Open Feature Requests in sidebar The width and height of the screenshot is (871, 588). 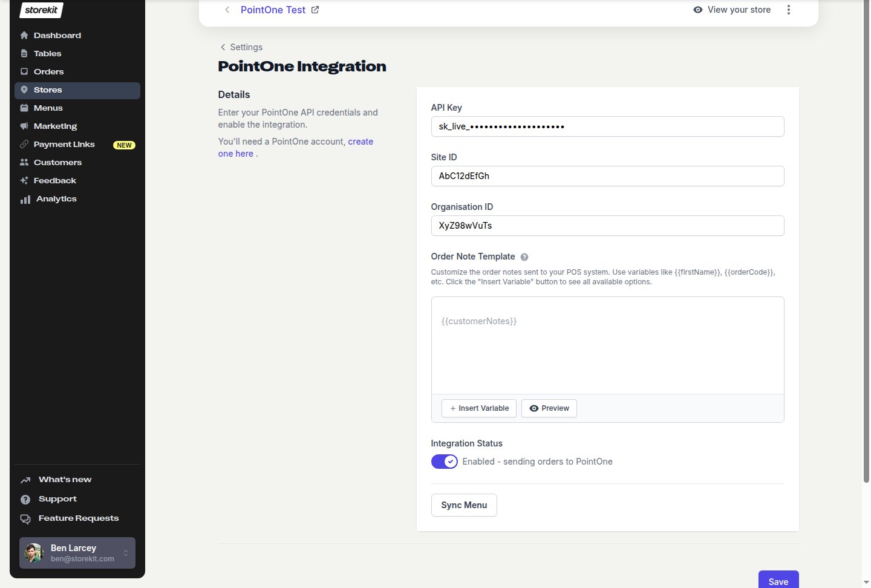pyautogui.click(x=77, y=518)
